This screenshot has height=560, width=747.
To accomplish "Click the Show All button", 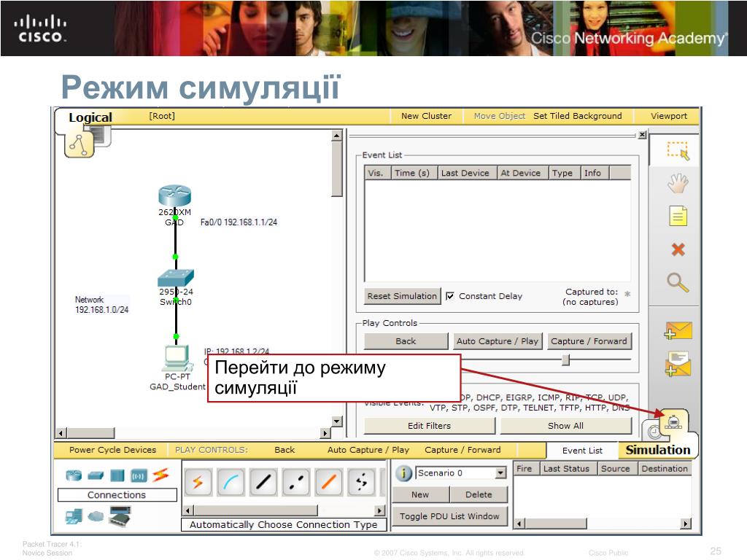I will 565,426.
